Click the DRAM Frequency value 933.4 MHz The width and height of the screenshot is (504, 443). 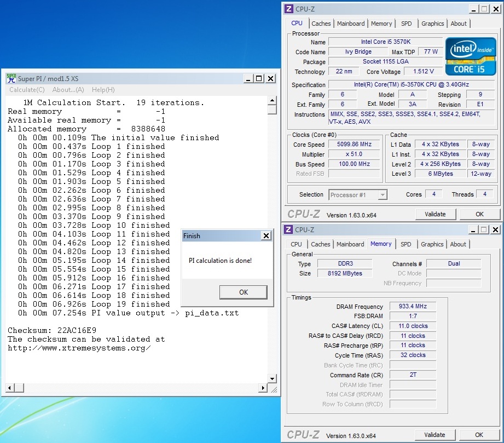413,306
